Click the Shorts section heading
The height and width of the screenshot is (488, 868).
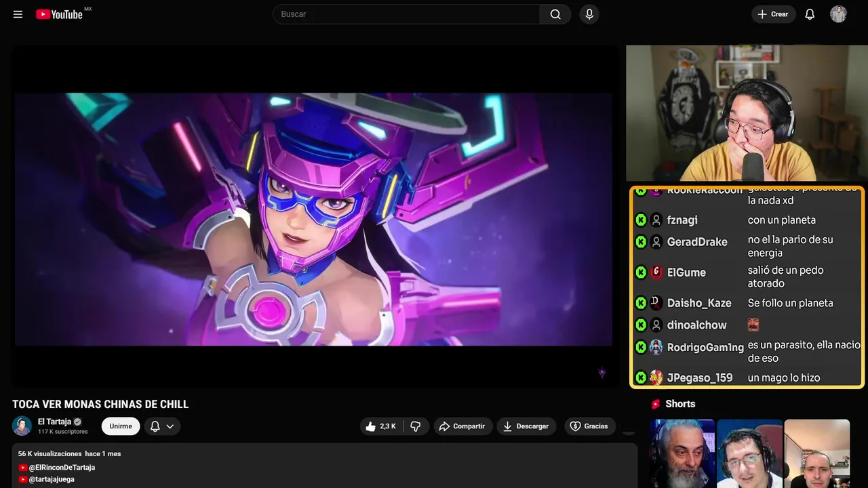click(x=680, y=404)
